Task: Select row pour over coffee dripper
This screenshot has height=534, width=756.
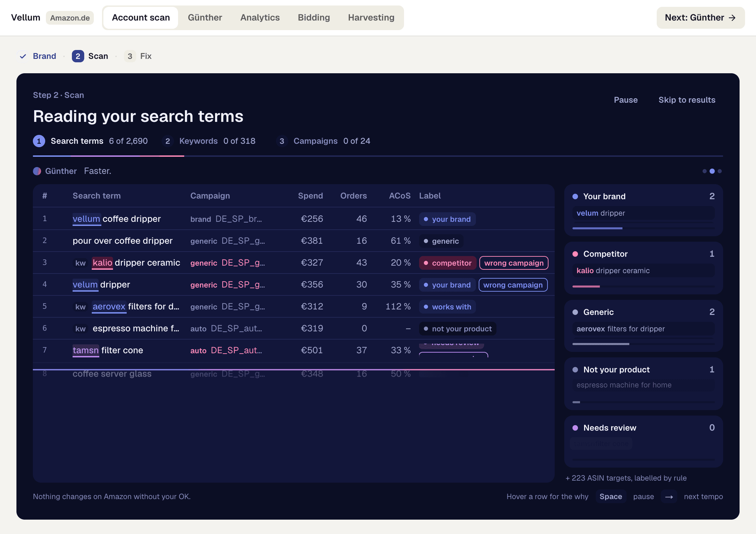Action: 294,241
